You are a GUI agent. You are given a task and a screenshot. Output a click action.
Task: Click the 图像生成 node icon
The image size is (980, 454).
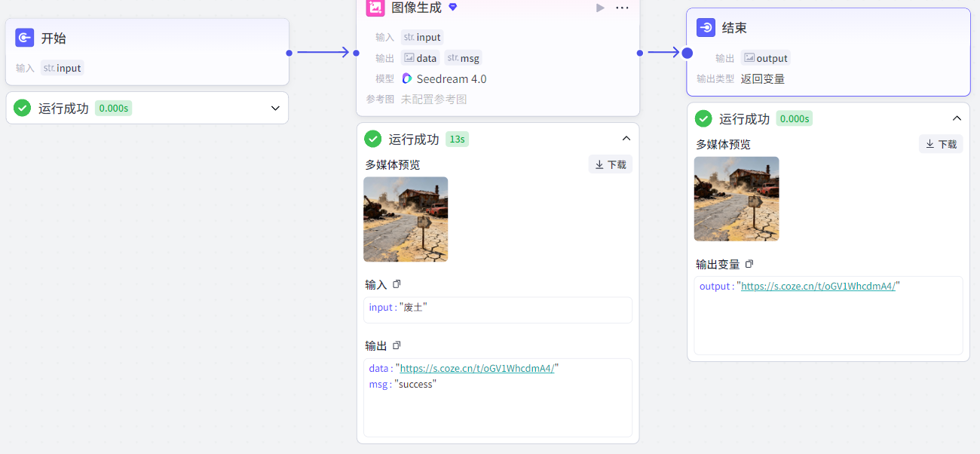point(375,8)
